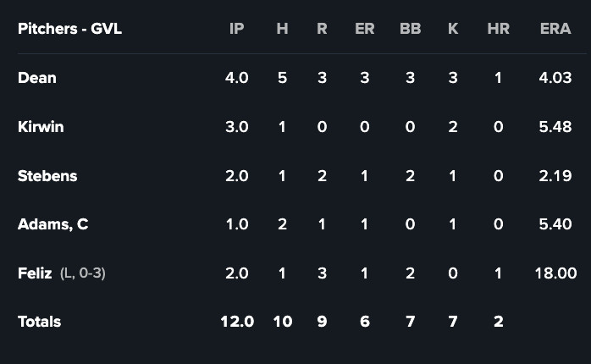Screen dimensions: 591x364
Task: Select the H column header
Action: click(282, 29)
